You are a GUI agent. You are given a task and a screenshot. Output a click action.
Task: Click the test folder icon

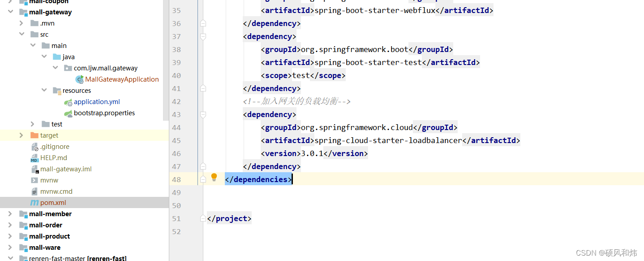click(45, 124)
